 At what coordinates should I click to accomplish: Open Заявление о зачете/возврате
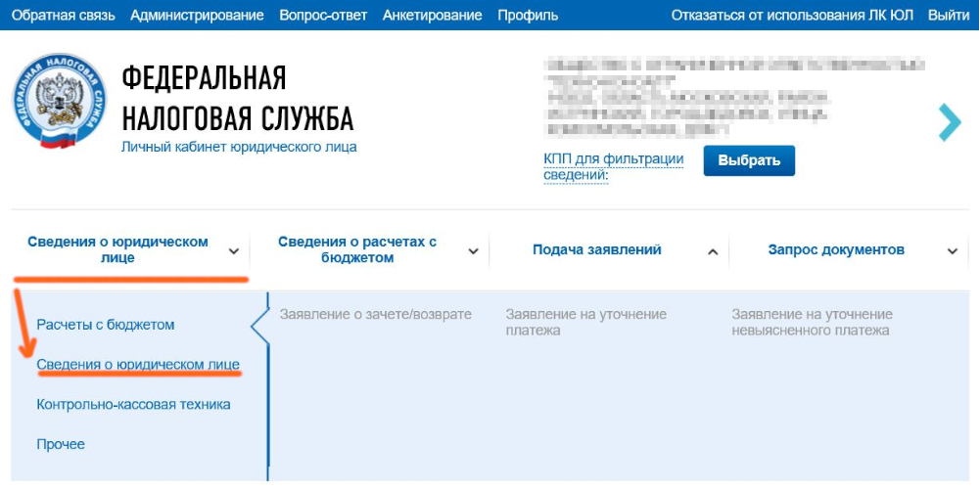click(x=376, y=314)
